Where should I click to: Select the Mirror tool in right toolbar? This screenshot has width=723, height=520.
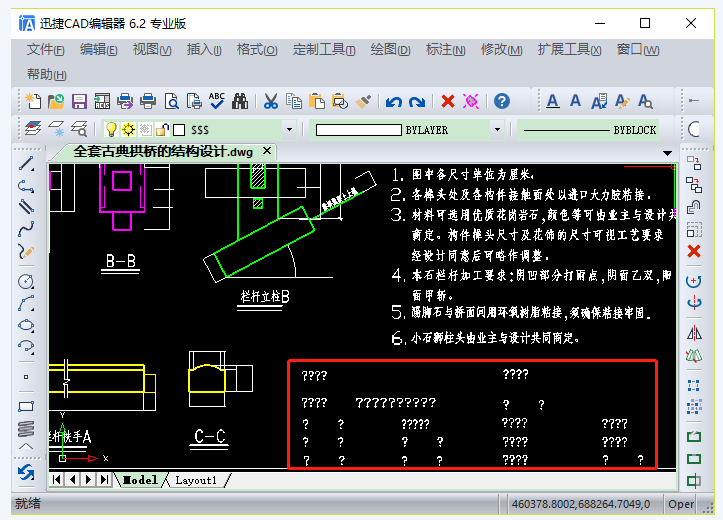point(694,331)
